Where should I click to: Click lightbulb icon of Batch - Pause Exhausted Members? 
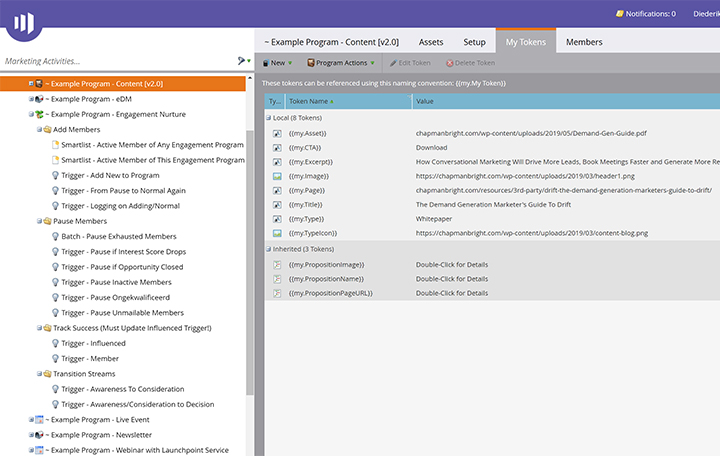(56, 236)
